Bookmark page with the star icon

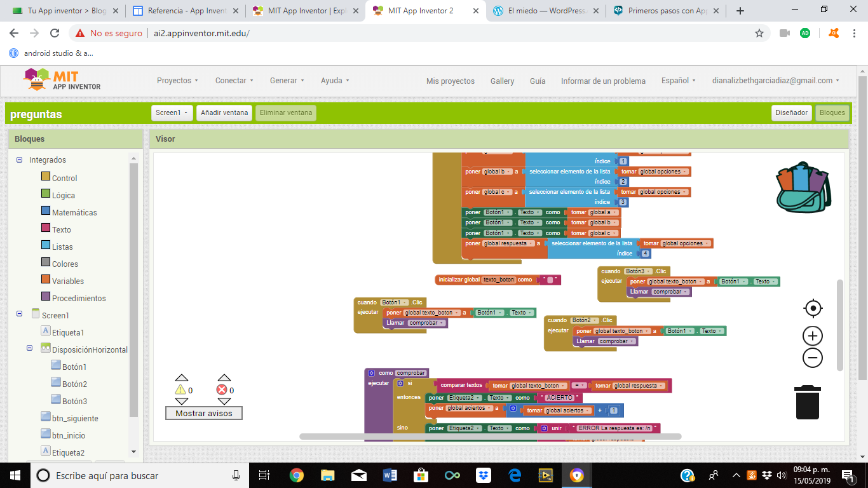click(759, 33)
